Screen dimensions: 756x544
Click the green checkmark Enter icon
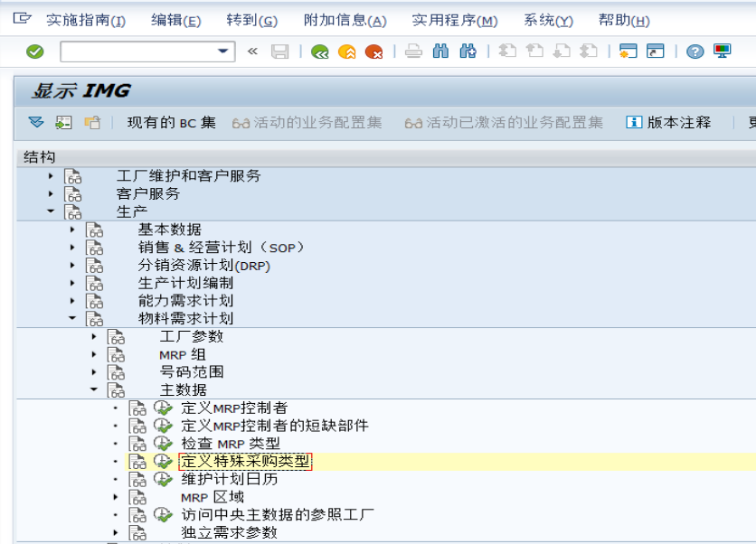tap(34, 52)
